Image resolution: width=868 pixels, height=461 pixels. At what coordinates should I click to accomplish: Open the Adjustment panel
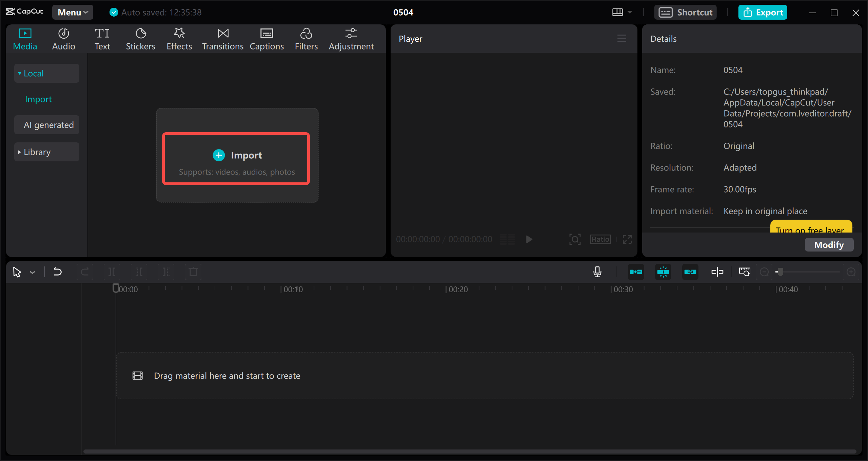coord(351,38)
